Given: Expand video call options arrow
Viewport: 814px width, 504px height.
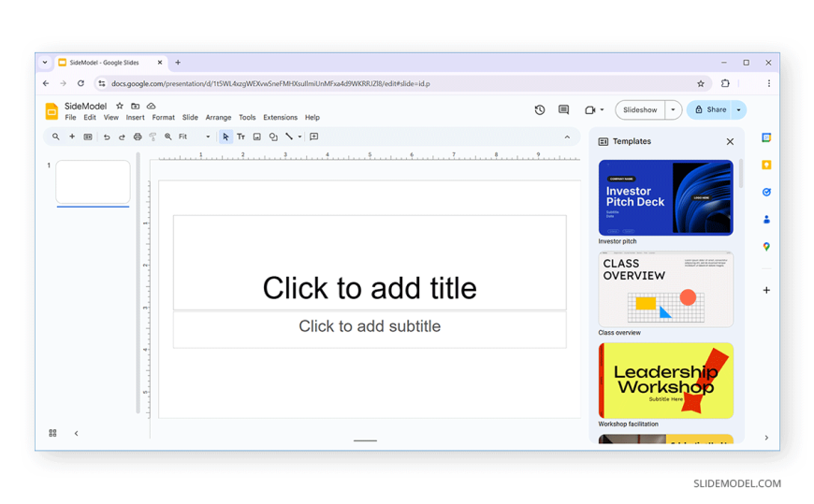Looking at the screenshot, I should 603,110.
